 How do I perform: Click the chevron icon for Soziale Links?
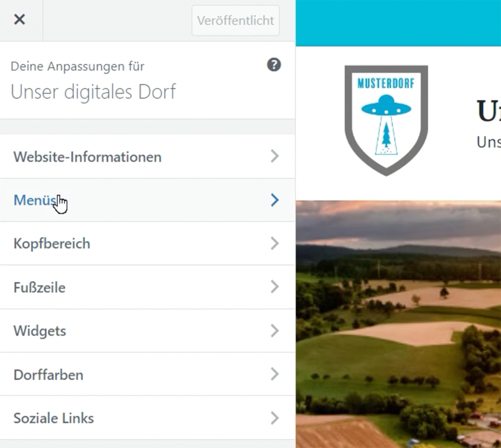274,418
